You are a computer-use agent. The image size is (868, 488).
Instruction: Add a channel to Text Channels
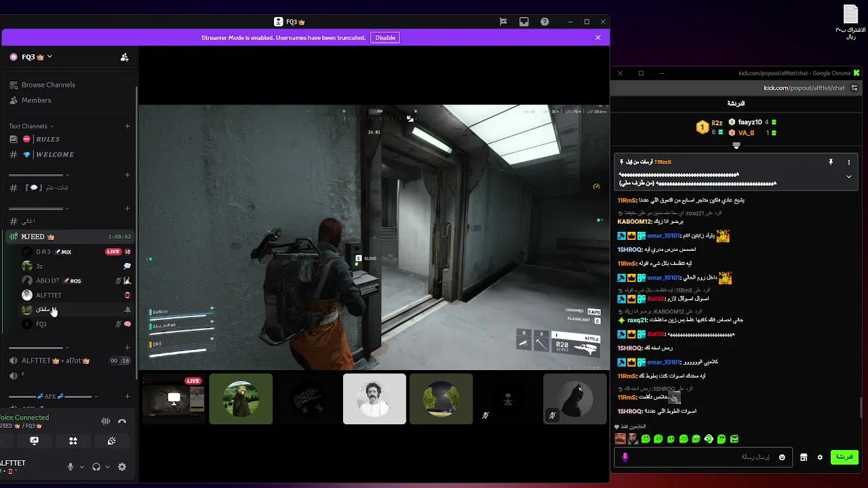pos(127,126)
